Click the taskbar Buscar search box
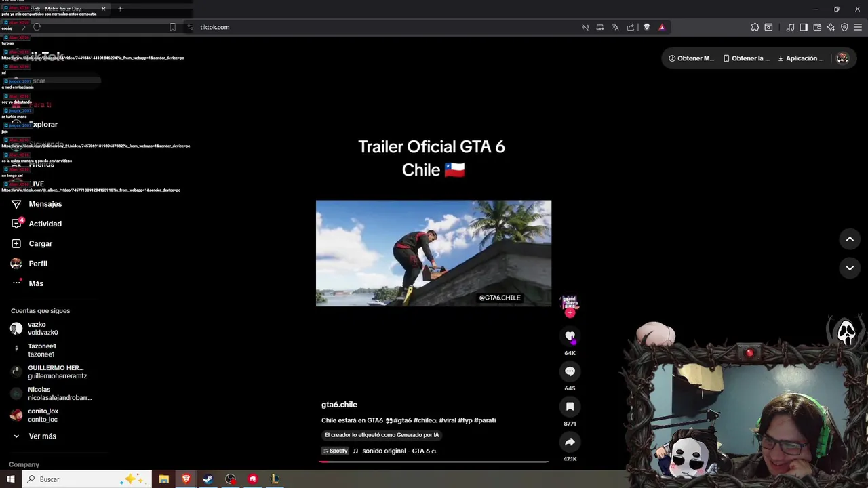 (x=87, y=479)
